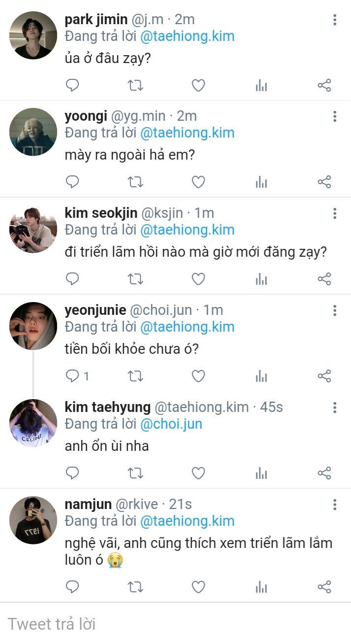View namjun's avatar
The image size is (351, 644).
(33, 520)
